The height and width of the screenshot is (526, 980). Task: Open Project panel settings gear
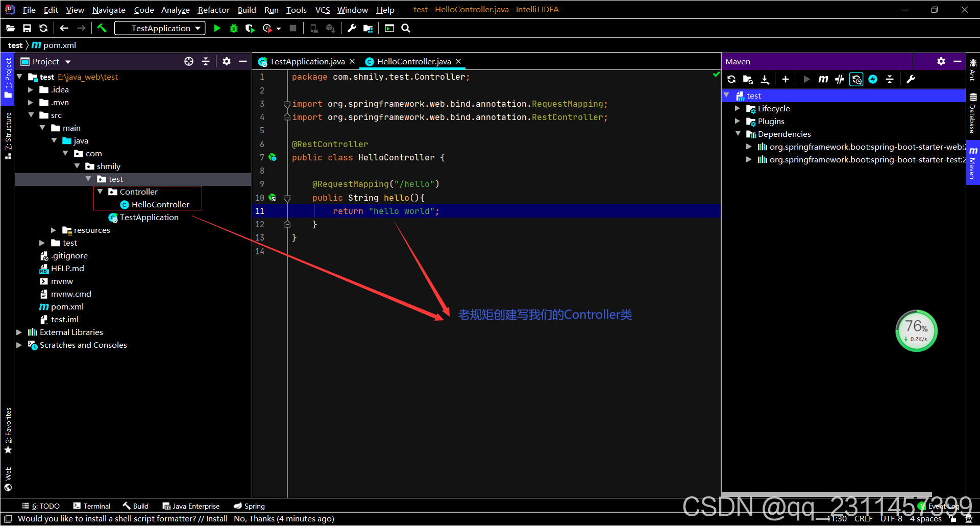[x=227, y=61]
